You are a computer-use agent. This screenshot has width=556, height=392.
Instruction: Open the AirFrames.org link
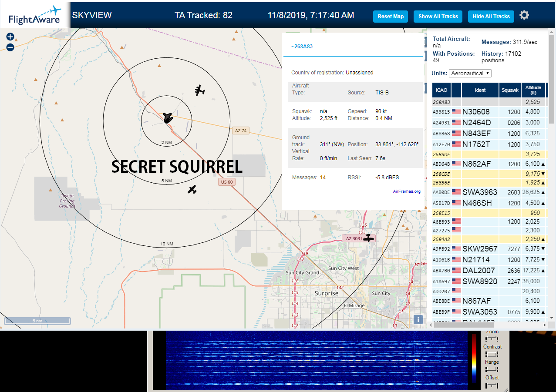pyautogui.click(x=407, y=191)
